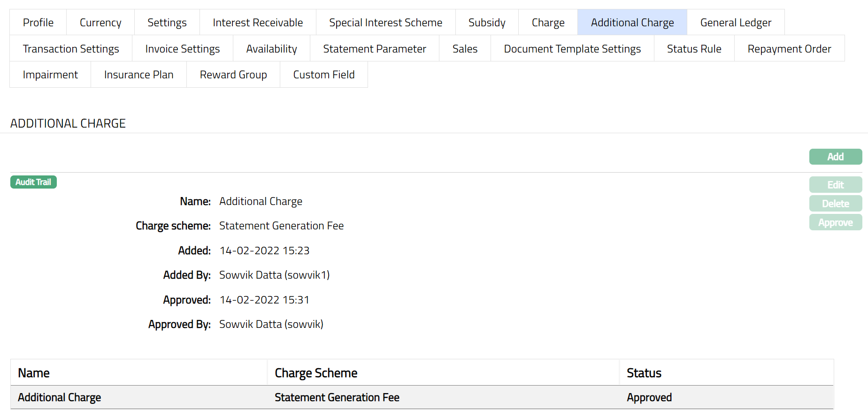
Task: Select the Special Interest Scheme tab
Action: [x=385, y=23]
